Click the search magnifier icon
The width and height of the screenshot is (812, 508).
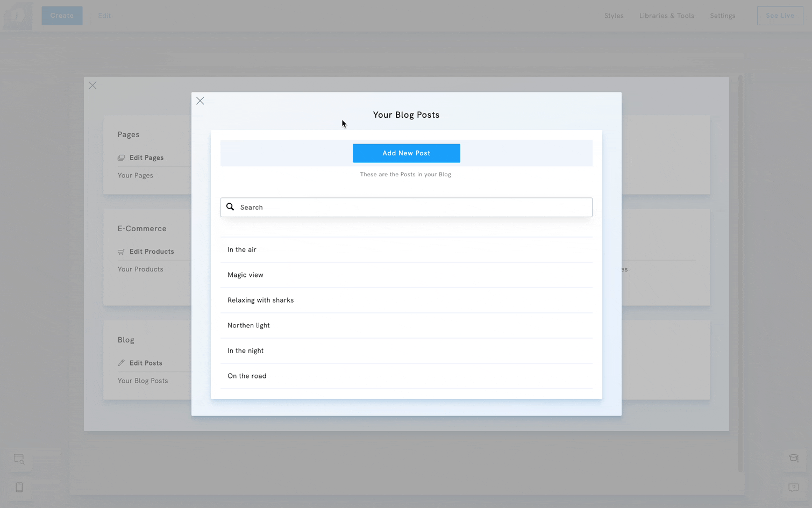230,207
